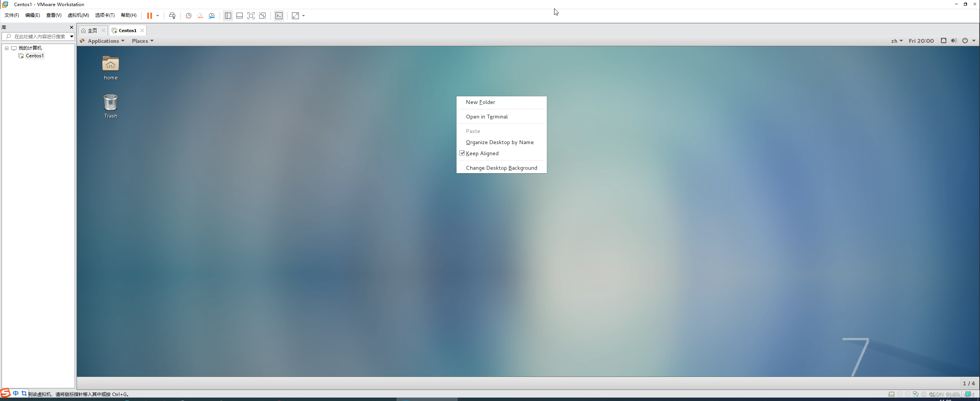The image size is (980, 401).
Task: Toggle the library sidebar visibility
Action: (228, 16)
